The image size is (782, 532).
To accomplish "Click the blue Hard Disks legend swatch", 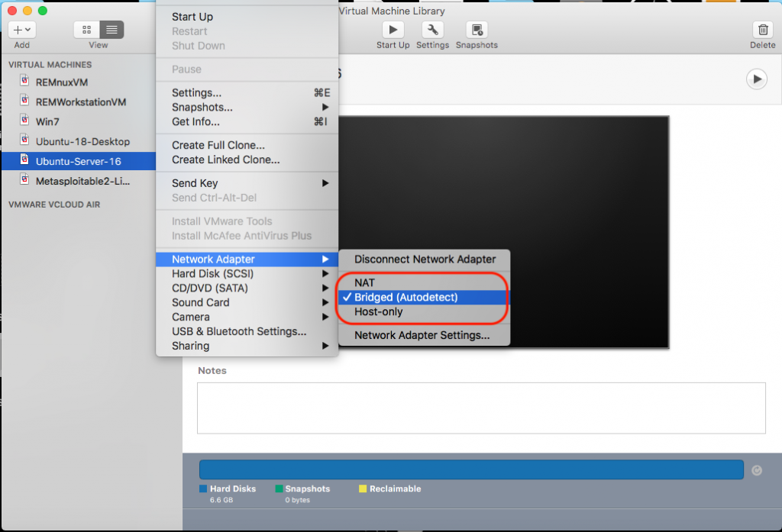I will pos(203,488).
